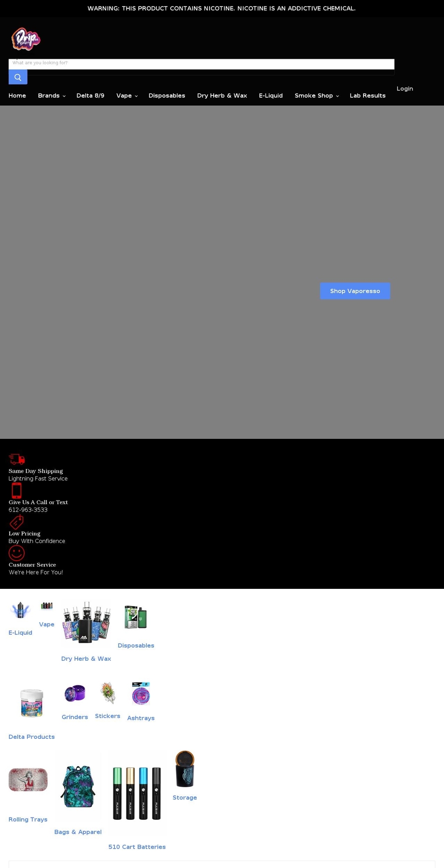The height and width of the screenshot is (868, 444).
Task: Select E-Liquid in the navigation bar
Action: tap(271, 95)
